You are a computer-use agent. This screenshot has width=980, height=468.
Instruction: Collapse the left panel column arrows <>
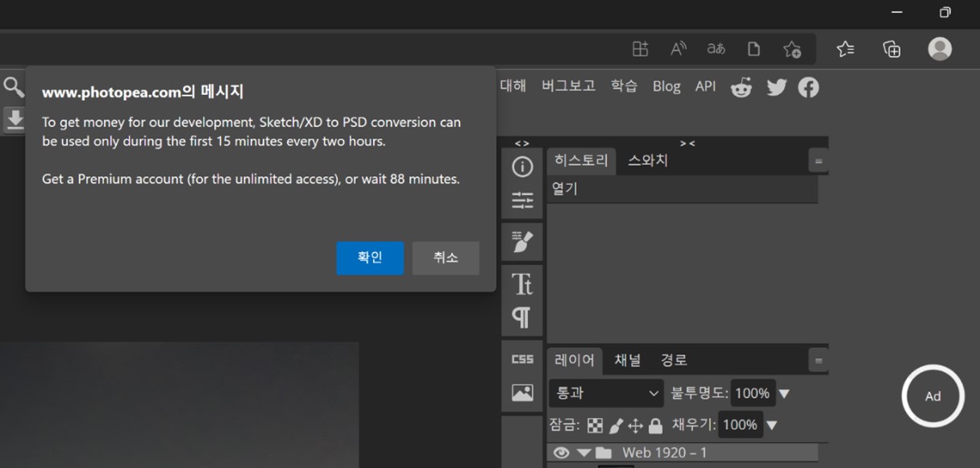[522, 143]
